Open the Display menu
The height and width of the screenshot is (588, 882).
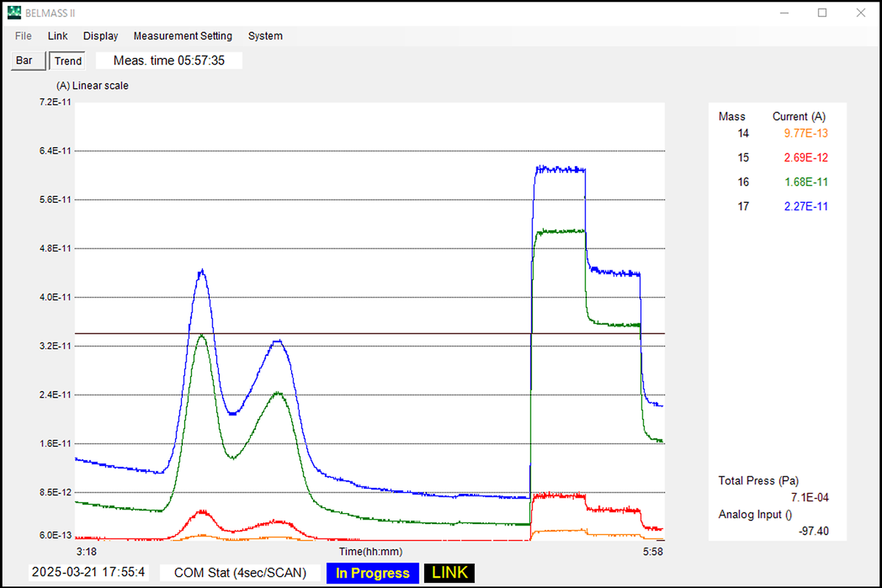click(101, 36)
